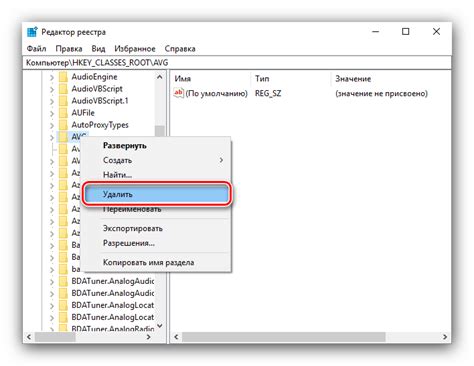Click the REG_SZ type cell
474x366 pixels.
coord(268,93)
